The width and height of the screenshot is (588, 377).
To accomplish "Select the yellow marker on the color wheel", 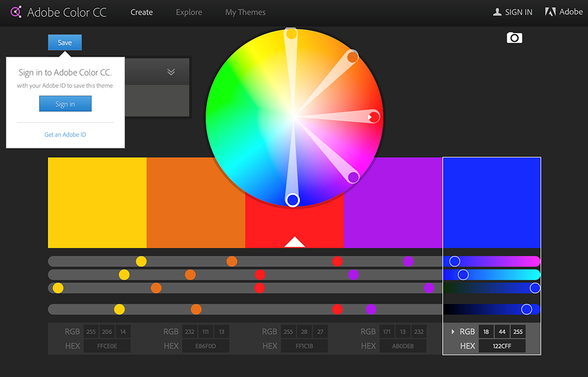I will click(291, 34).
